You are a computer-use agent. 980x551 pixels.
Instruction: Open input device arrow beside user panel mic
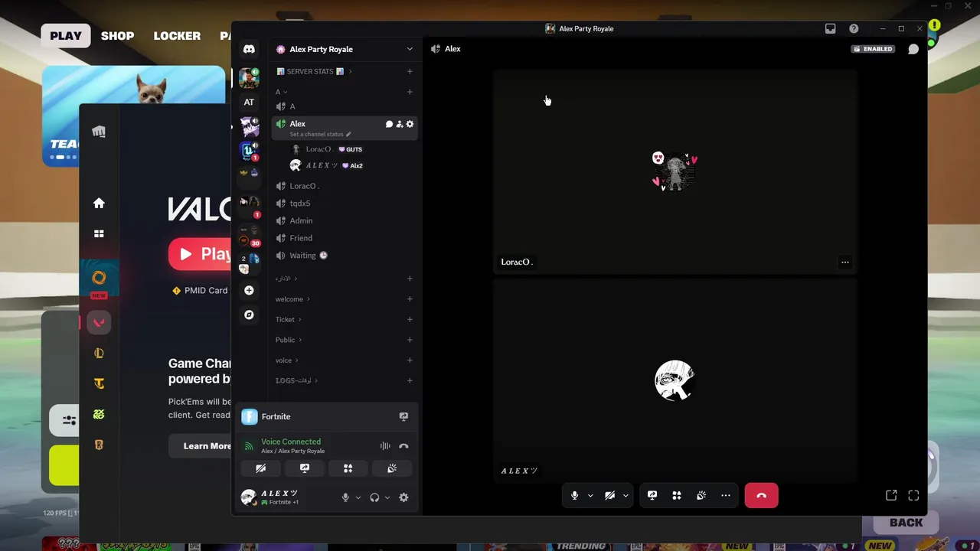(x=358, y=497)
